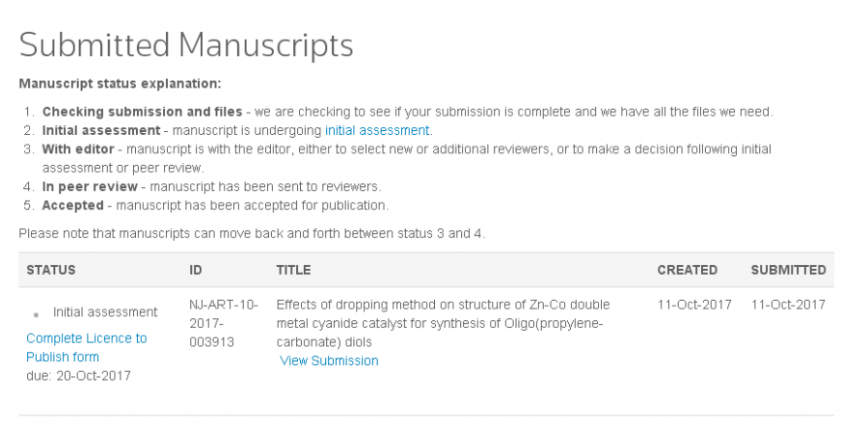This screenshot has width=868, height=428.
Task: Click the Initial assessment status text in row
Action: (x=105, y=312)
